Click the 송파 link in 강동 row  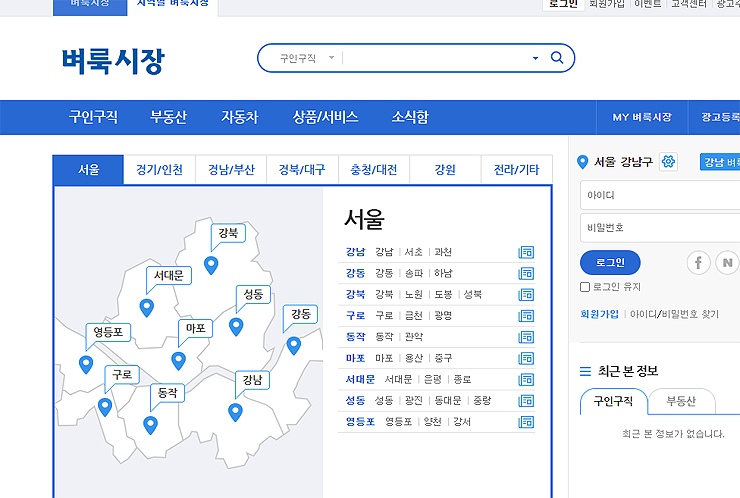pos(414,273)
